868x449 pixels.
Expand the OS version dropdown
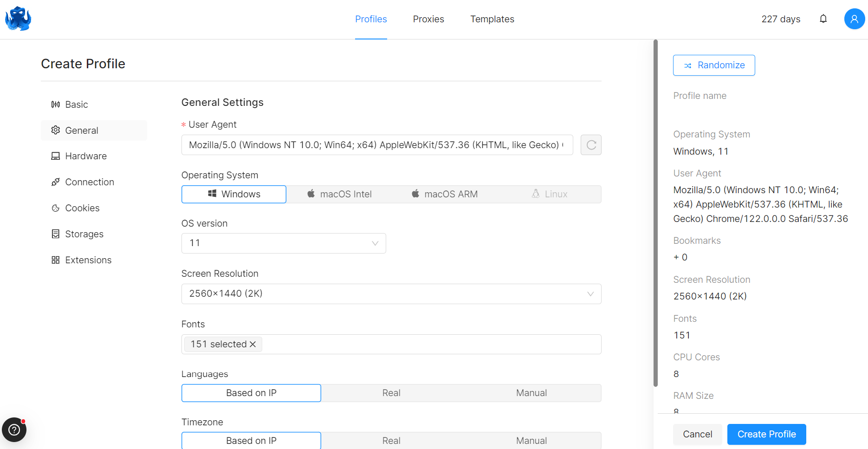click(283, 243)
